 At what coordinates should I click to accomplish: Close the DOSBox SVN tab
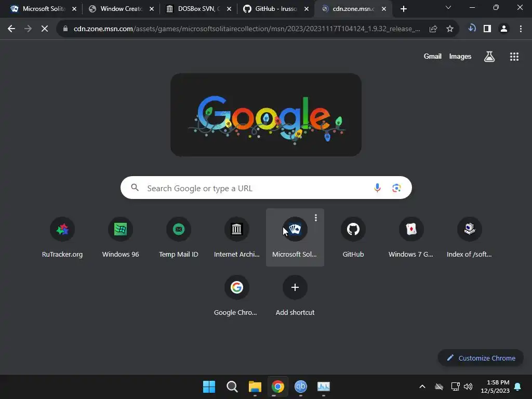pyautogui.click(x=229, y=9)
